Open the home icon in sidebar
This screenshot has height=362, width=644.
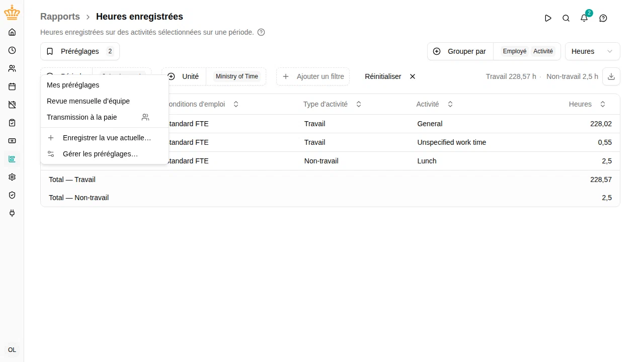(12, 32)
